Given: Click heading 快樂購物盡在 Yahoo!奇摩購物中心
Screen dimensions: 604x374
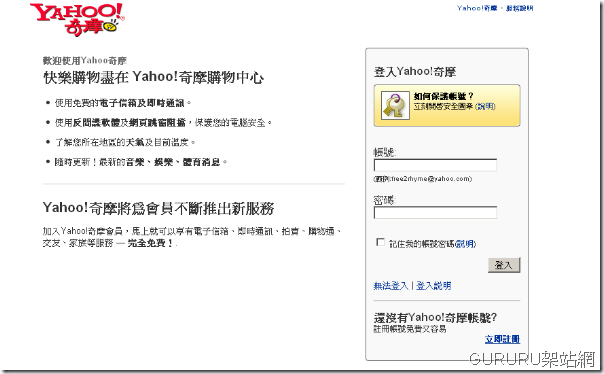Looking at the screenshot, I should 154,77.
